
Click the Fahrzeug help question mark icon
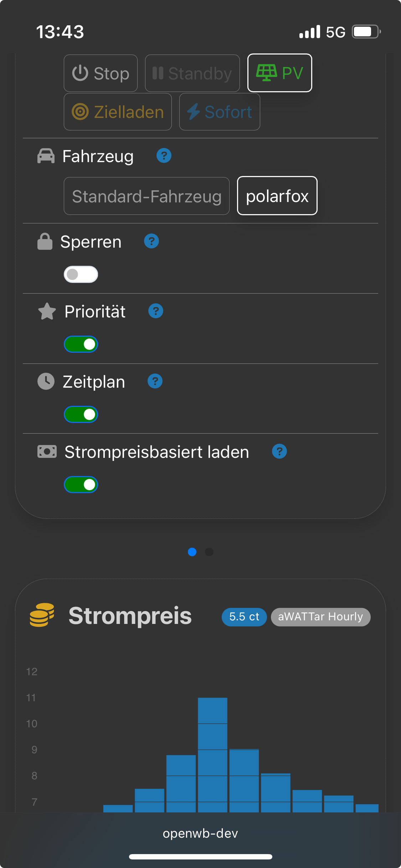(x=164, y=156)
